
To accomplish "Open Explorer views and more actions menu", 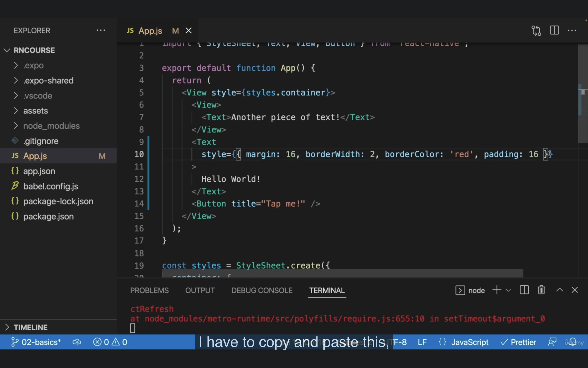I will pyautogui.click(x=101, y=30).
